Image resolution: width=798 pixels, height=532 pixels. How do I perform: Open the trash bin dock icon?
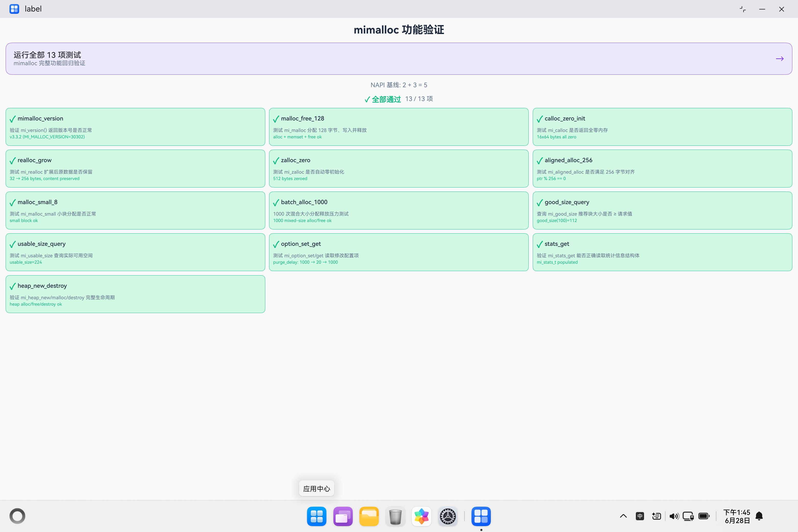coord(395,516)
